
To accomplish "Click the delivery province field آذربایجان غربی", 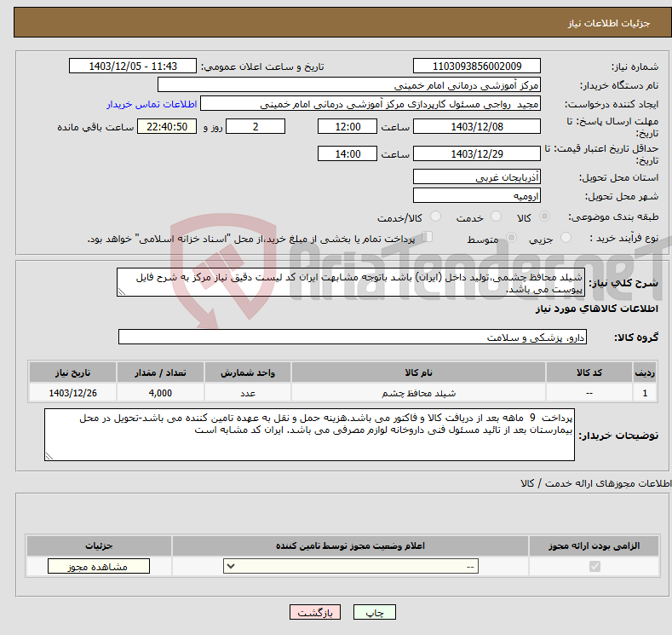I will pyautogui.click(x=477, y=176).
